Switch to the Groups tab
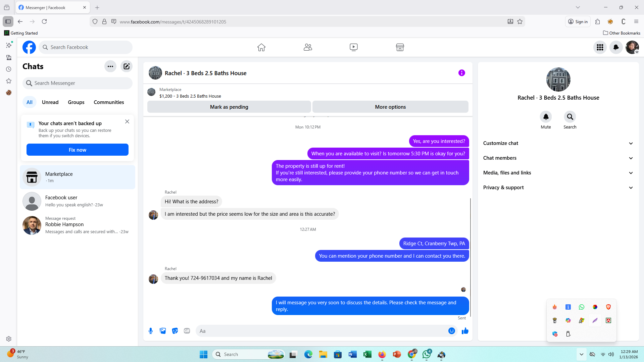The image size is (644, 362). coord(76,102)
